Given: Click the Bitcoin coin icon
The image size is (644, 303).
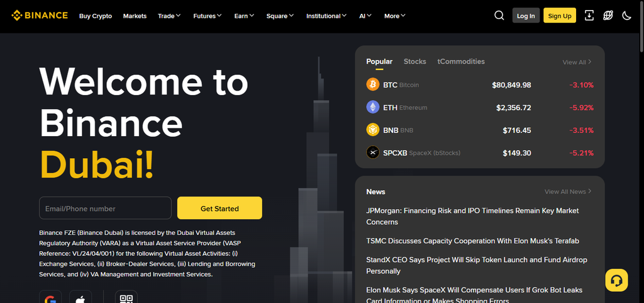Looking at the screenshot, I should (372, 84).
